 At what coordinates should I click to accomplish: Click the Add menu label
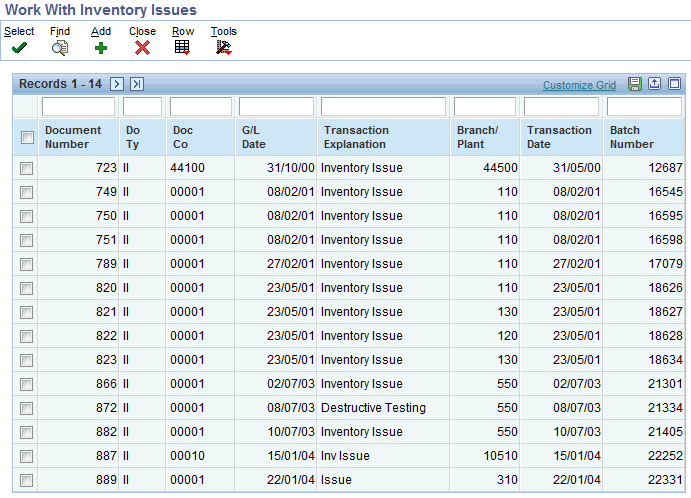point(101,31)
